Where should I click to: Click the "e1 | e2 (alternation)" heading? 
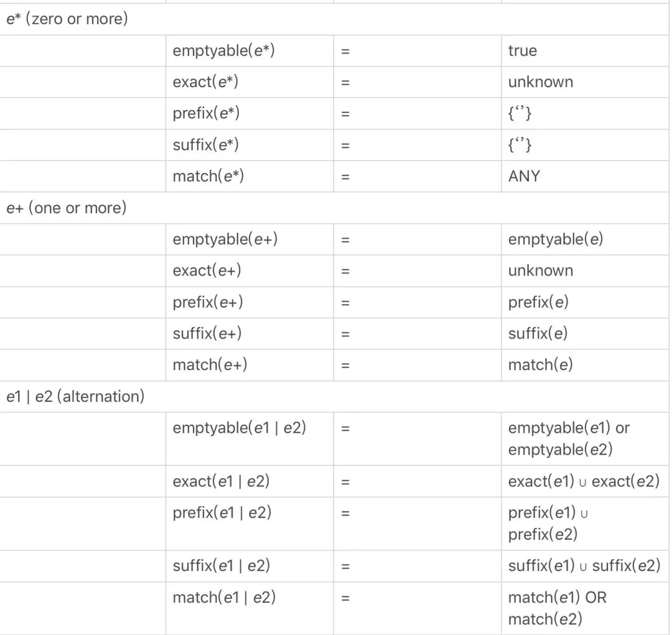tap(75, 397)
